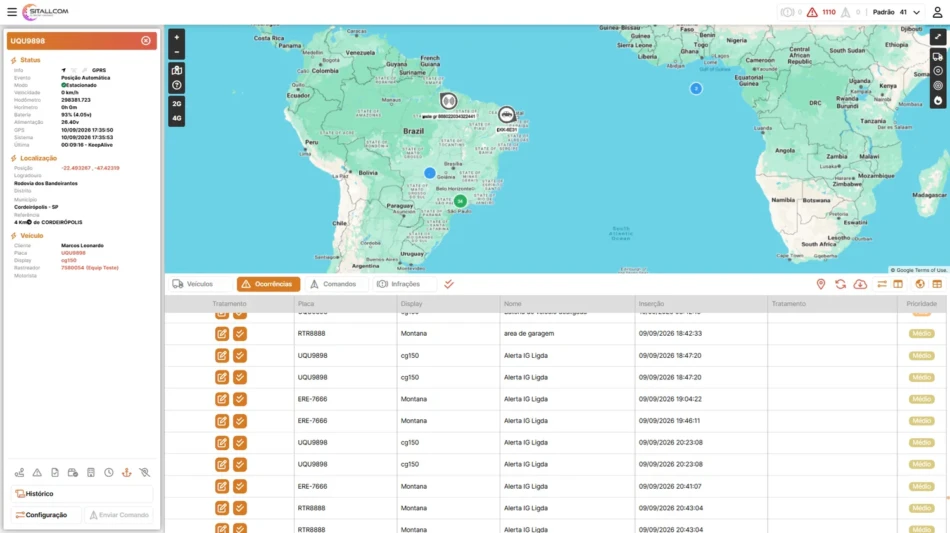Image resolution: width=950 pixels, height=533 pixels.
Task: Toggle the 4G coverage layer
Action: 176,118
